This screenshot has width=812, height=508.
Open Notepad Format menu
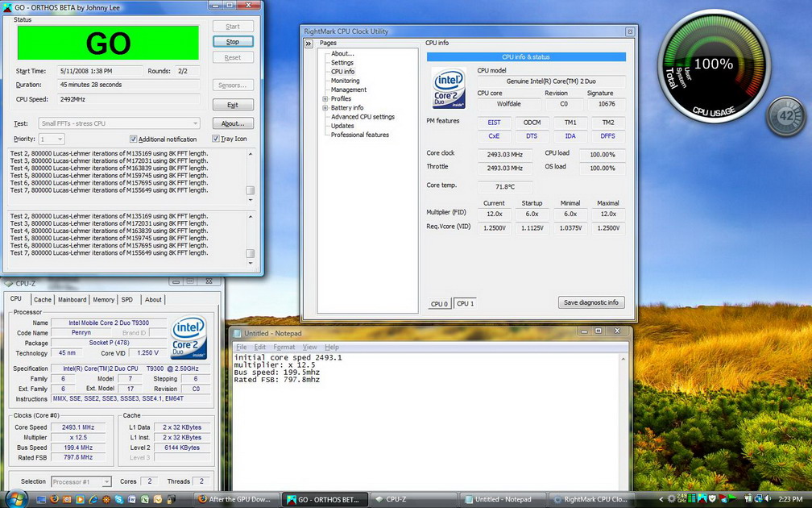click(284, 347)
